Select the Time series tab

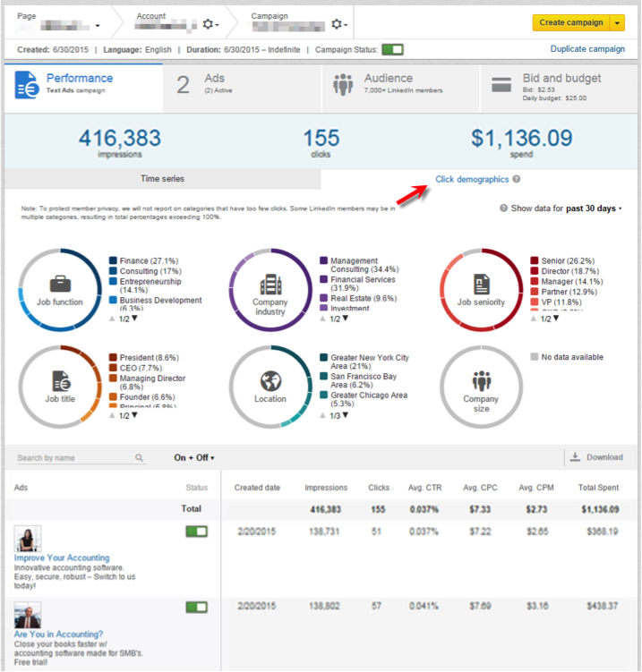[163, 179]
